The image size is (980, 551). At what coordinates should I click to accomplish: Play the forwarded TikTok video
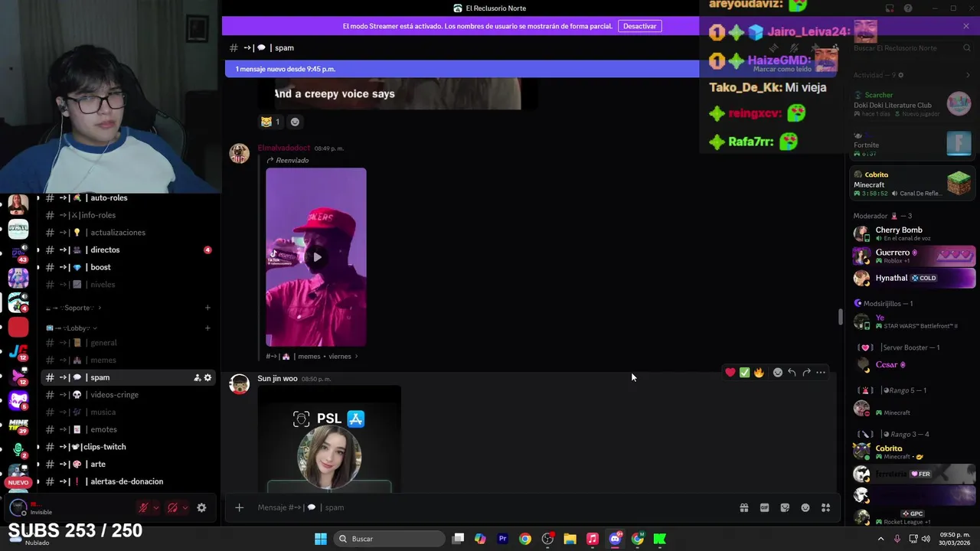[316, 257]
